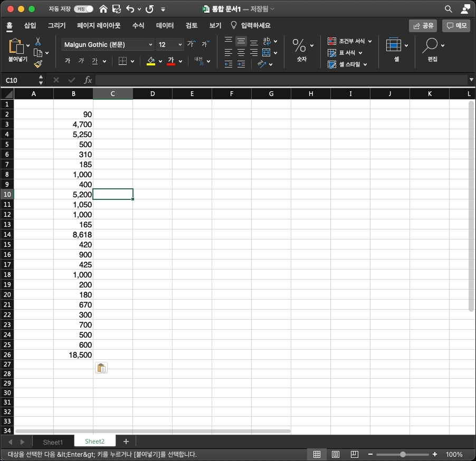Cut selection with scissors icon
The height and width of the screenshot is (461, 476).
[38, 41]
